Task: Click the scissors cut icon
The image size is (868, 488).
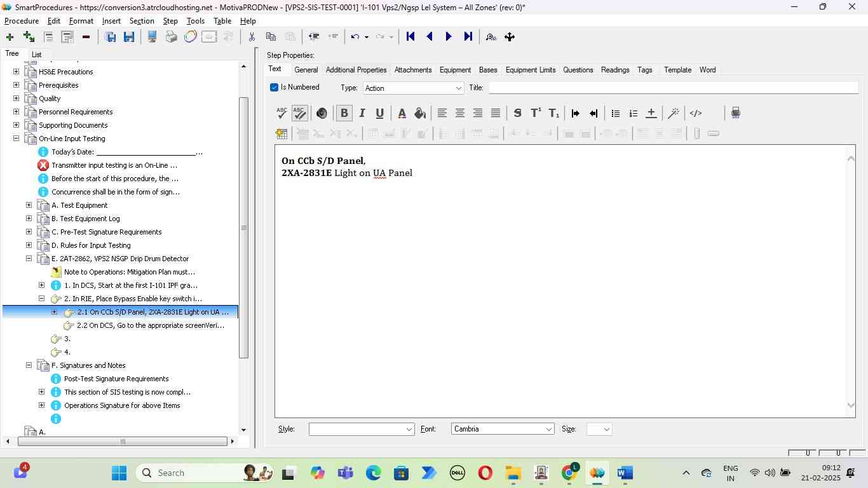Action: pos(252,37)
